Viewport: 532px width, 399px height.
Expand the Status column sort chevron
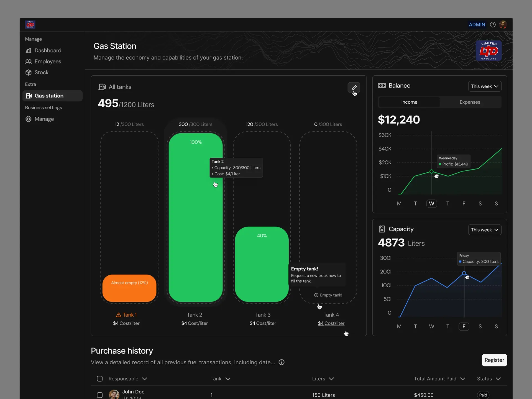[498, 379]
